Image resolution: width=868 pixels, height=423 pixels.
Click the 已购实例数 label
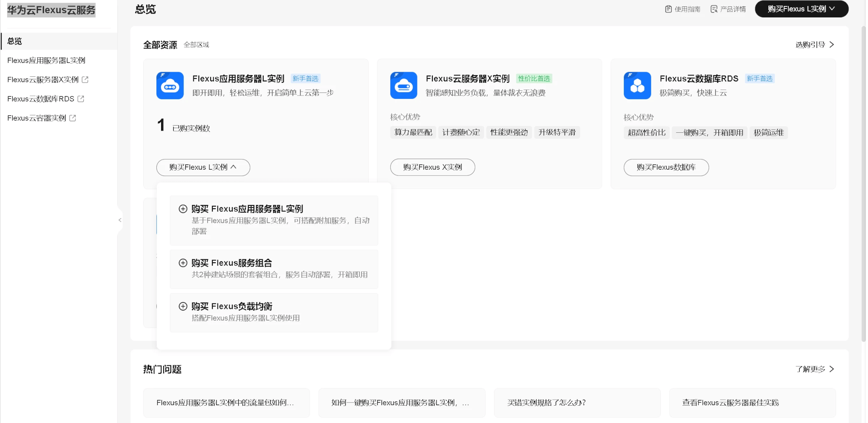pyautogui.click(x=191, y=128)
